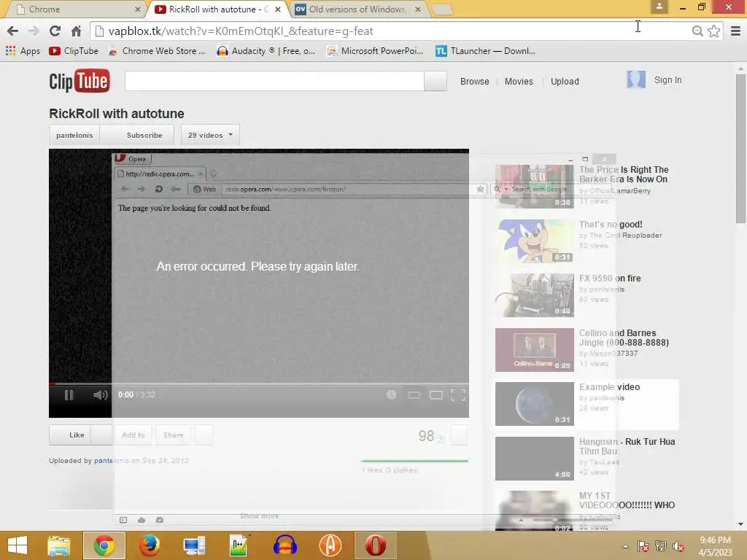747x560 pixels.
Task: Click Share button
Action: point(173,435)
